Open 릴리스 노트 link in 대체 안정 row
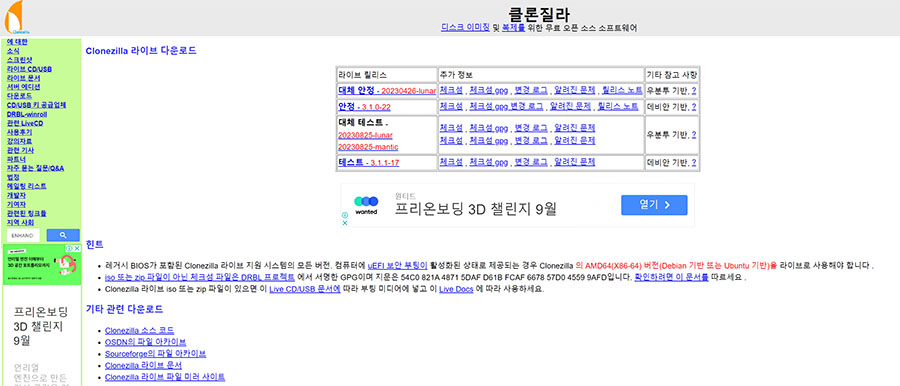 (622, 90)
